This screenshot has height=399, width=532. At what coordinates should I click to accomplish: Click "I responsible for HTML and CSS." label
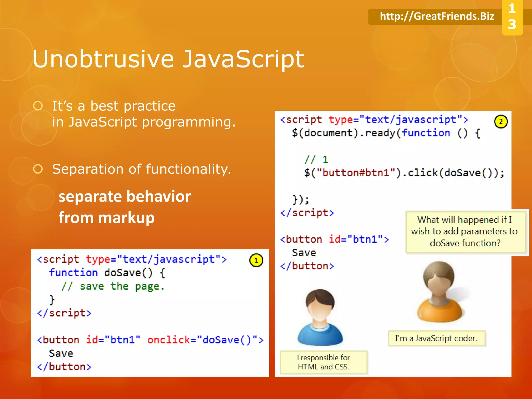[x=323, y=362]
